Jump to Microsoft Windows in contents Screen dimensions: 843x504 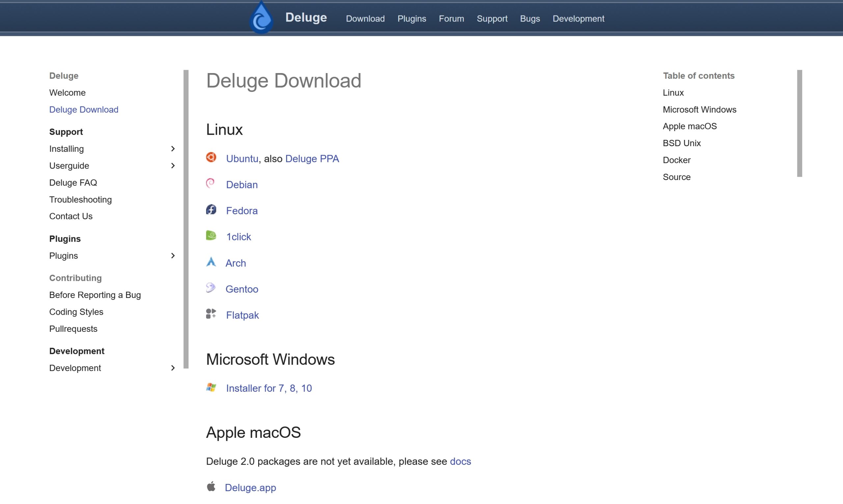(x=699, y=110)
